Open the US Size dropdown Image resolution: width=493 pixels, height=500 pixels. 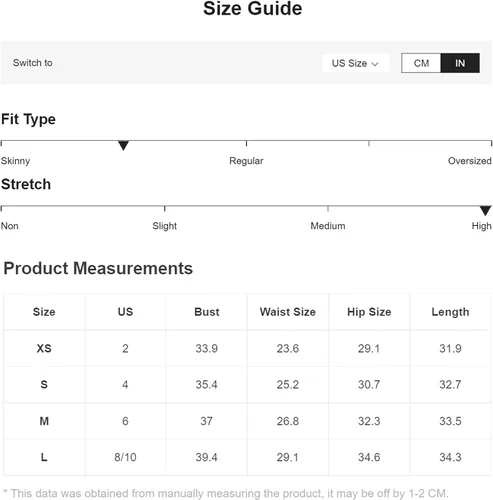pos(355,63)
